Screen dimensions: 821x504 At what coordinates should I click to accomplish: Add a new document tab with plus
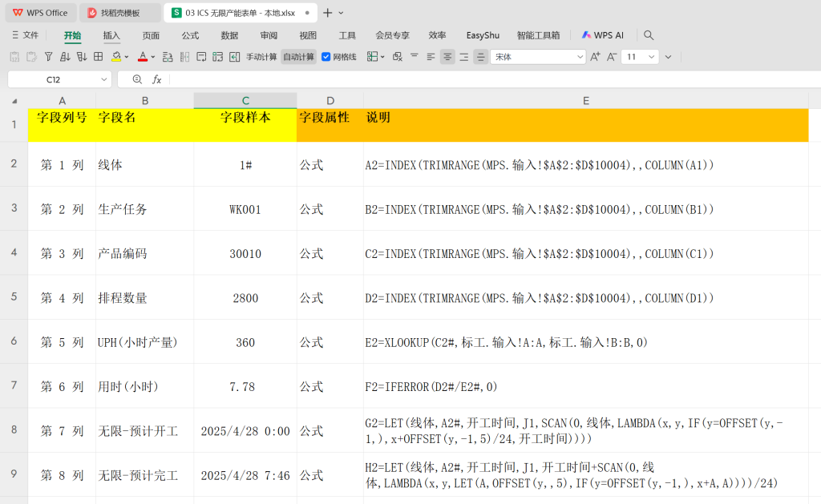click(328, 13)
